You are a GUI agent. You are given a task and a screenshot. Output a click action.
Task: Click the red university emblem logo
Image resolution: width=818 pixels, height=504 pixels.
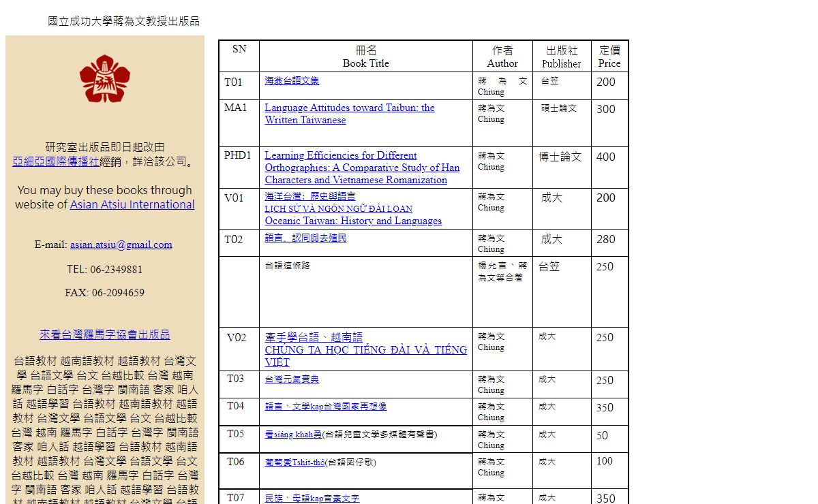(x=104, y=79)
